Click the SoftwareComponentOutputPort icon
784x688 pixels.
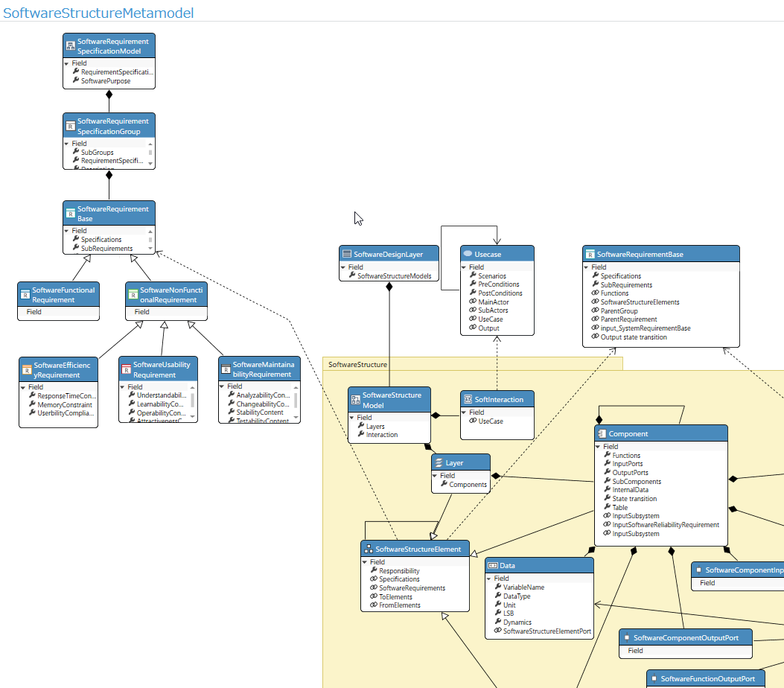pyautogui.click(x=627, y=637)
